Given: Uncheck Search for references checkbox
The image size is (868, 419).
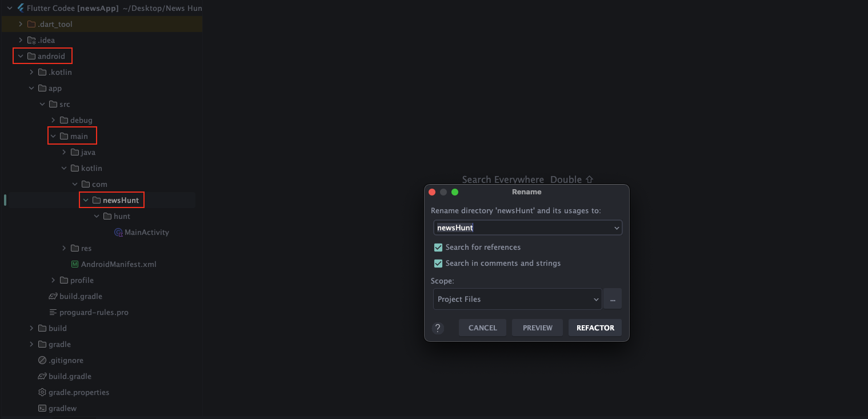Looking at the screenshot, I should [x=438, y=248].
